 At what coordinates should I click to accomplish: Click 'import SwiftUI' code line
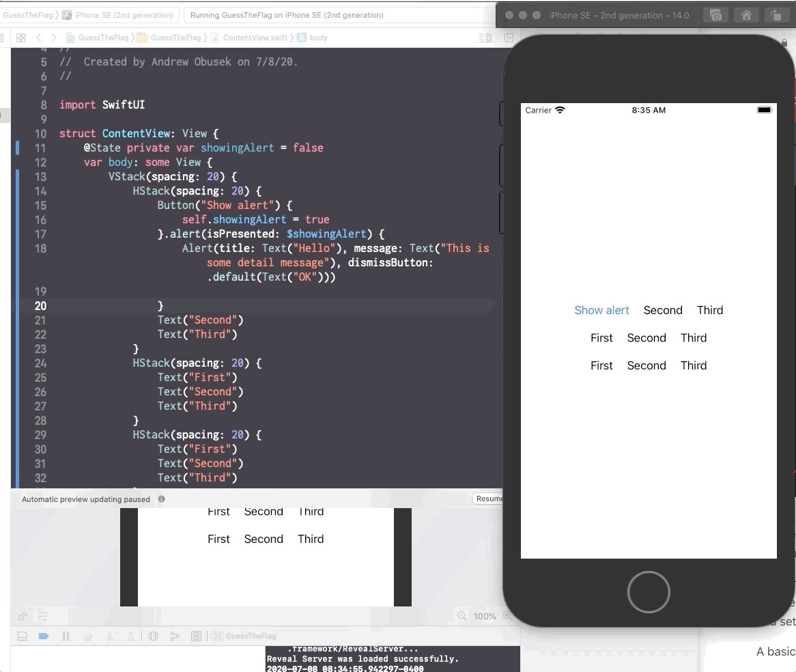pyautogui.click(x=102, y=104)
